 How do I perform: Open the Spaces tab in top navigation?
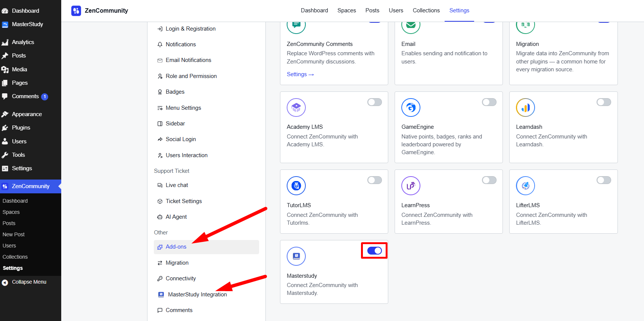[x=346, y=10]
